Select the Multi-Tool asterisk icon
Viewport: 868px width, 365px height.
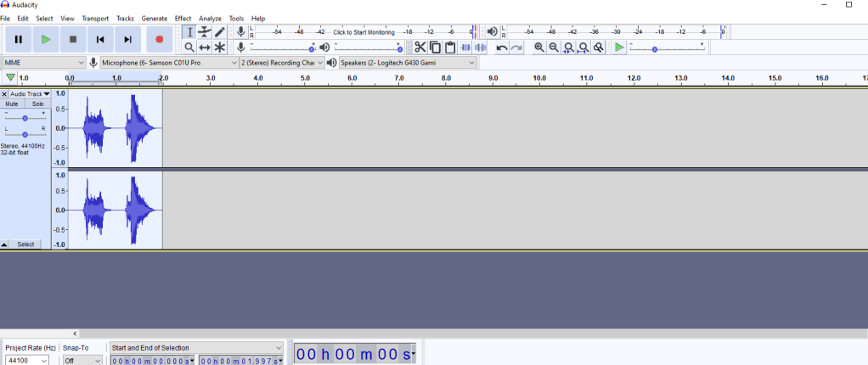[x=220, y=48]
